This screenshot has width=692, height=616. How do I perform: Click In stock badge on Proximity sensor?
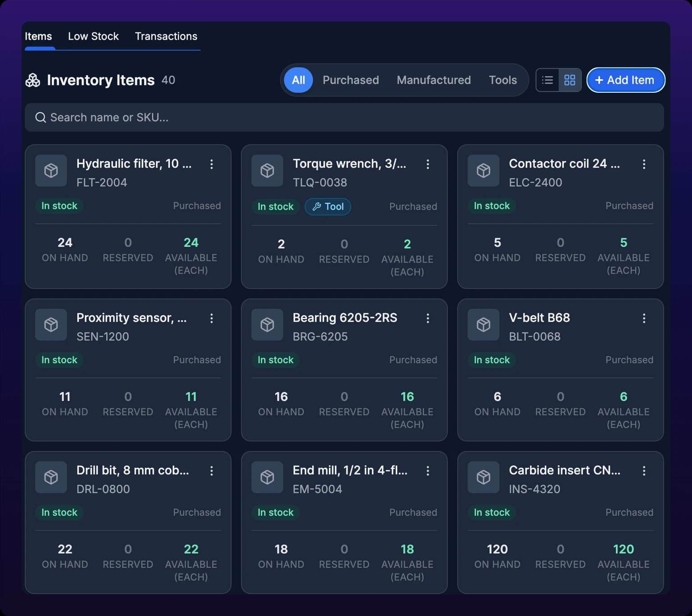pyautogui.click(x=59, y=360)
